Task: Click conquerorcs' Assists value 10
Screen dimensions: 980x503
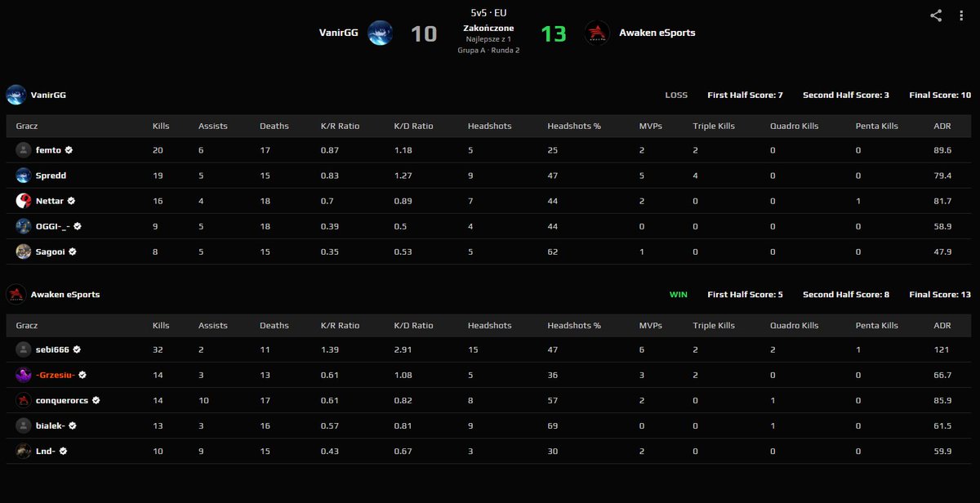Action: [x=203, y=400]
